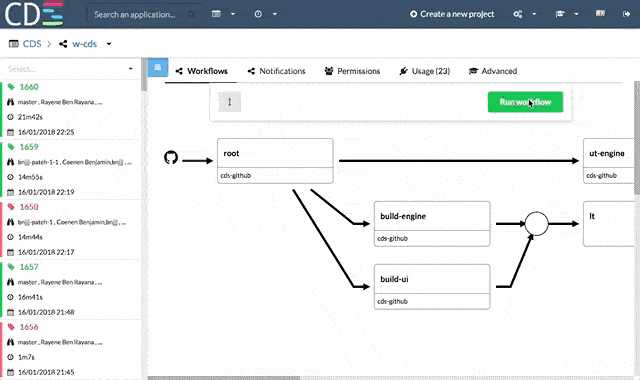Open the Select filter dropdown in sidebar
The image size is (640, 380).
pyautogui.click(x=70, y=69)
